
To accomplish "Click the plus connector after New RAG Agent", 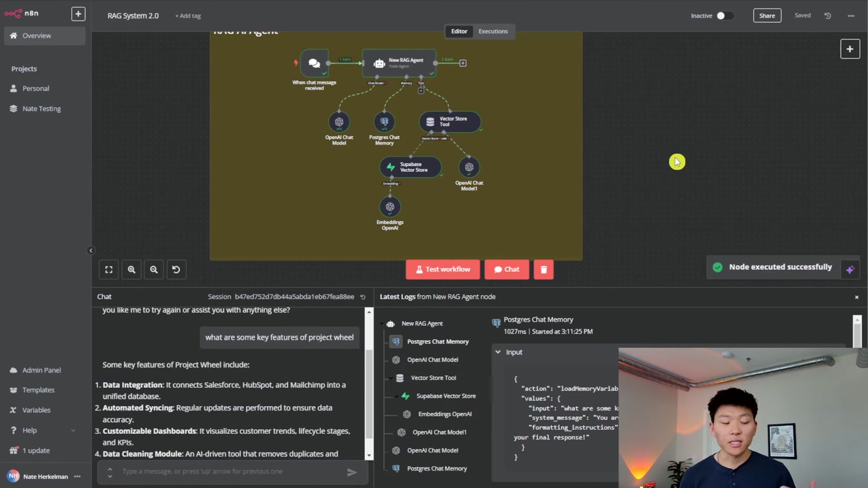I will (x=462, y=63).
